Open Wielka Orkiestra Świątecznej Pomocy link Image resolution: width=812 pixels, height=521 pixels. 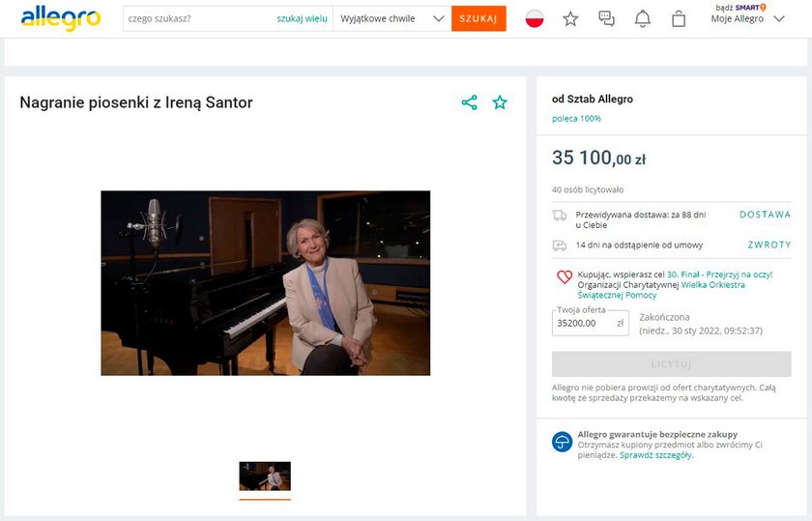click(661, 290)
